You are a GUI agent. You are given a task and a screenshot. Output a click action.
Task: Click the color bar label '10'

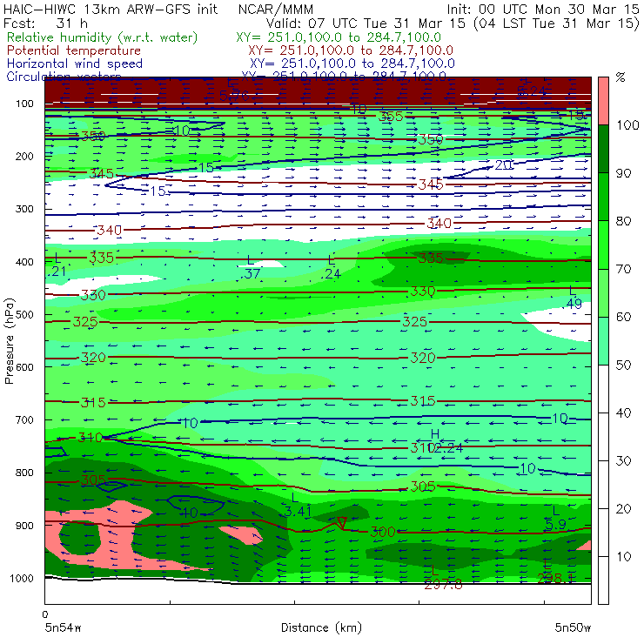click(623, 557)
